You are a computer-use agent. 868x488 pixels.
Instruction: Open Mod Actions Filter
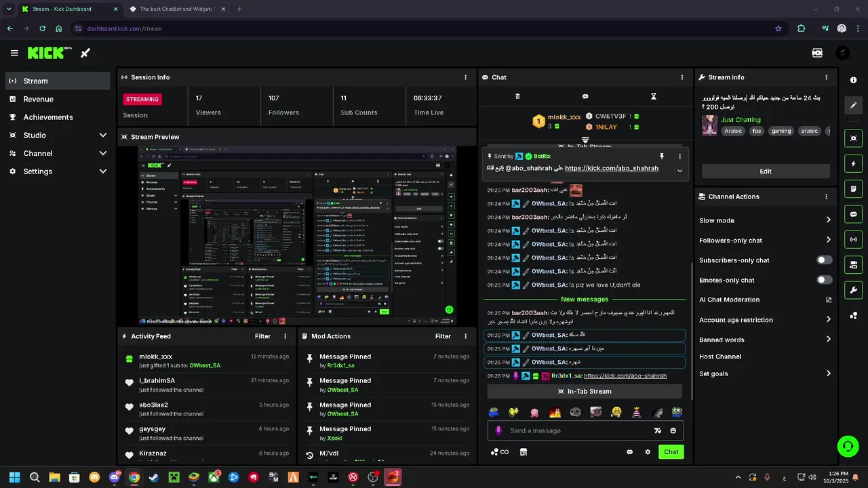[x=443, y=336]
